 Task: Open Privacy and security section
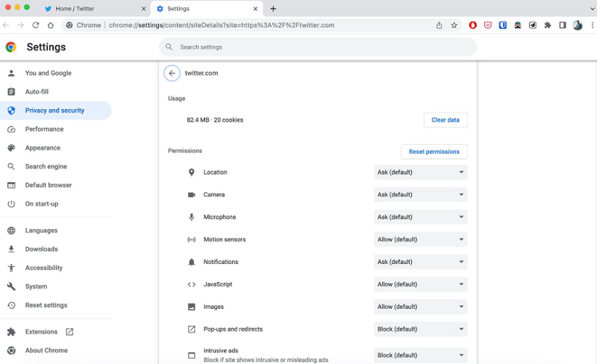point(55,110)
